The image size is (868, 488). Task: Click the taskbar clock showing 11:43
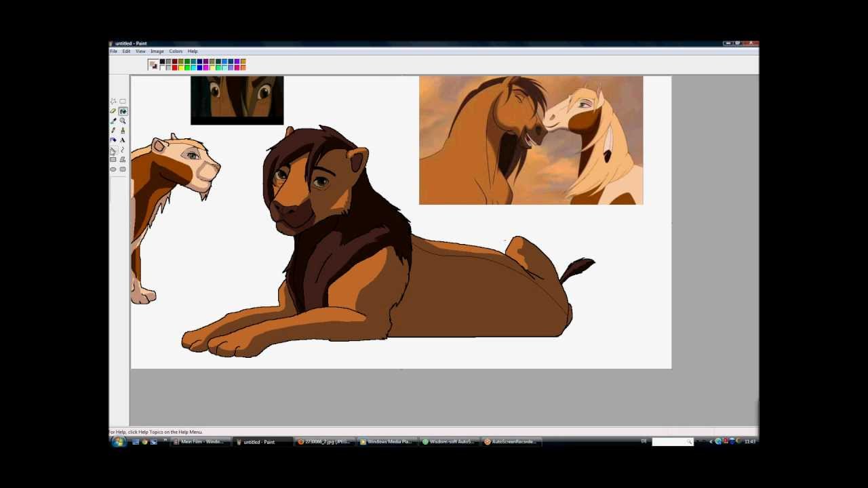749,442
